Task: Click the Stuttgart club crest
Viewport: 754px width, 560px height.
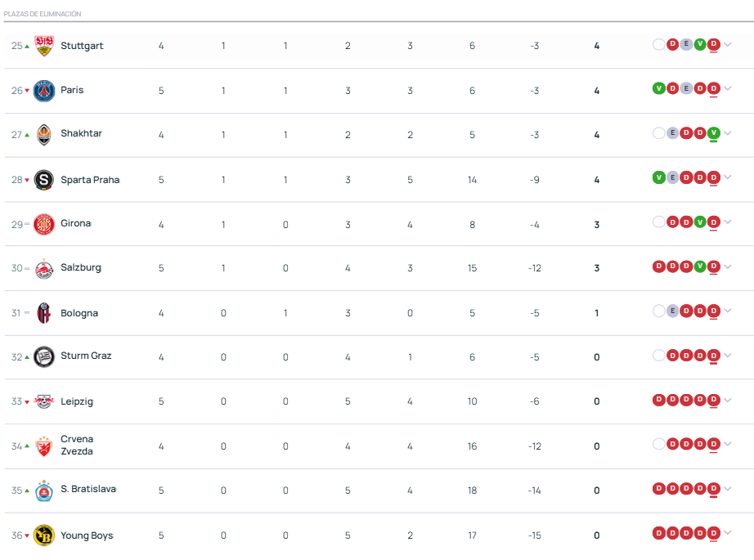Action: 44,46
